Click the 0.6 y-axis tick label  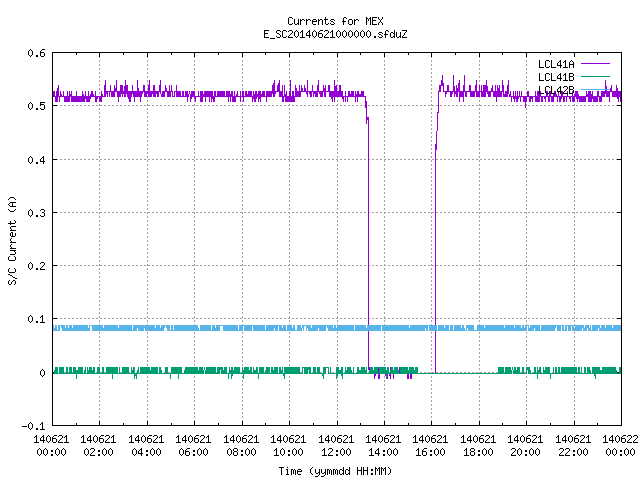(x=36, y=53)
